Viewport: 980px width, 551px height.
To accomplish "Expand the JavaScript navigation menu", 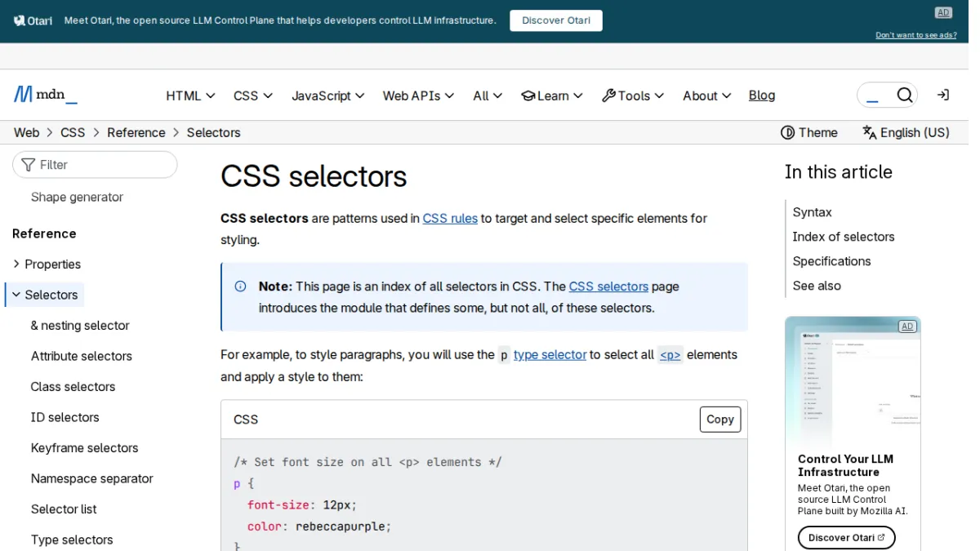I will click(x=328, y=96).
